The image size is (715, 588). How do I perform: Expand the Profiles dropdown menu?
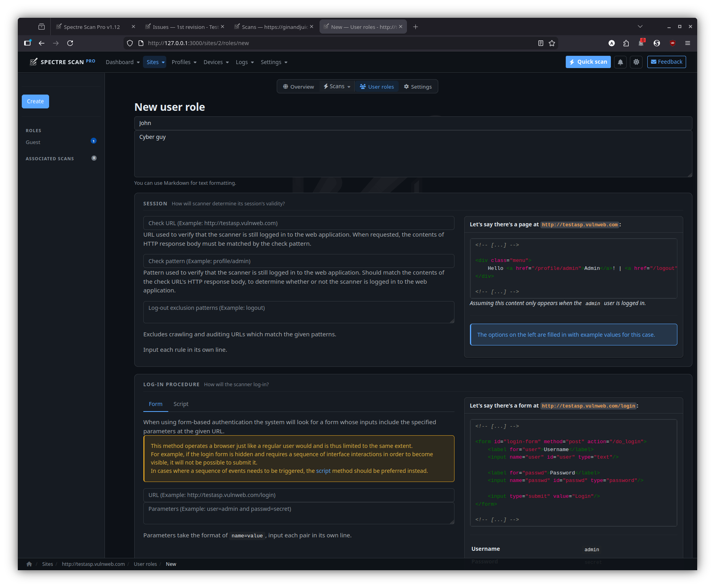click(184, 62)
